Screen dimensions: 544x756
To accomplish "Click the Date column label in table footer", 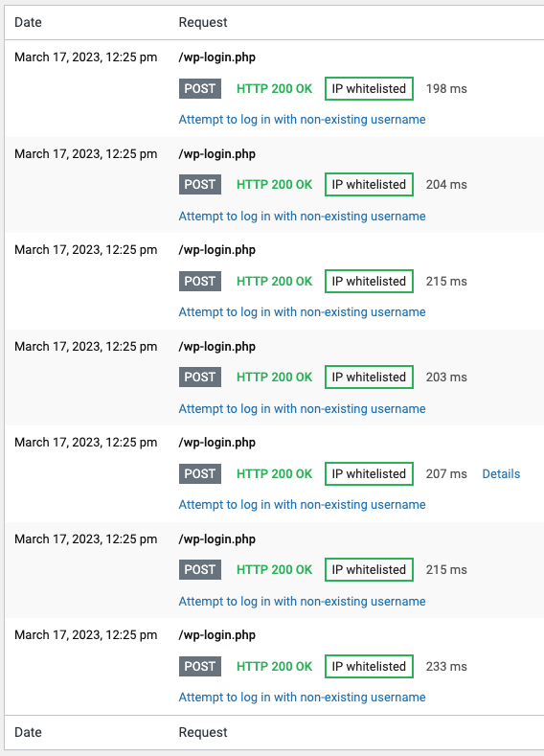I will (28, 732).
